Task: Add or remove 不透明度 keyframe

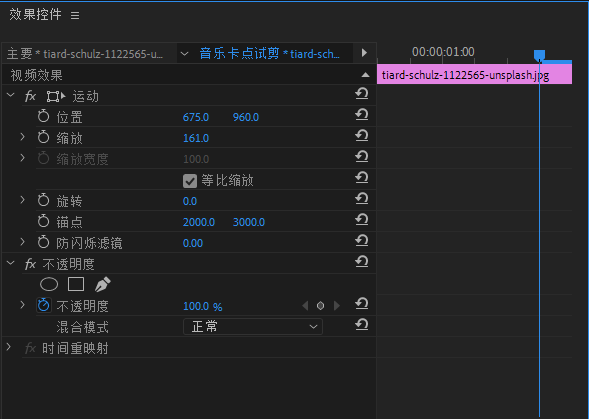Action: tap(320, 306)
